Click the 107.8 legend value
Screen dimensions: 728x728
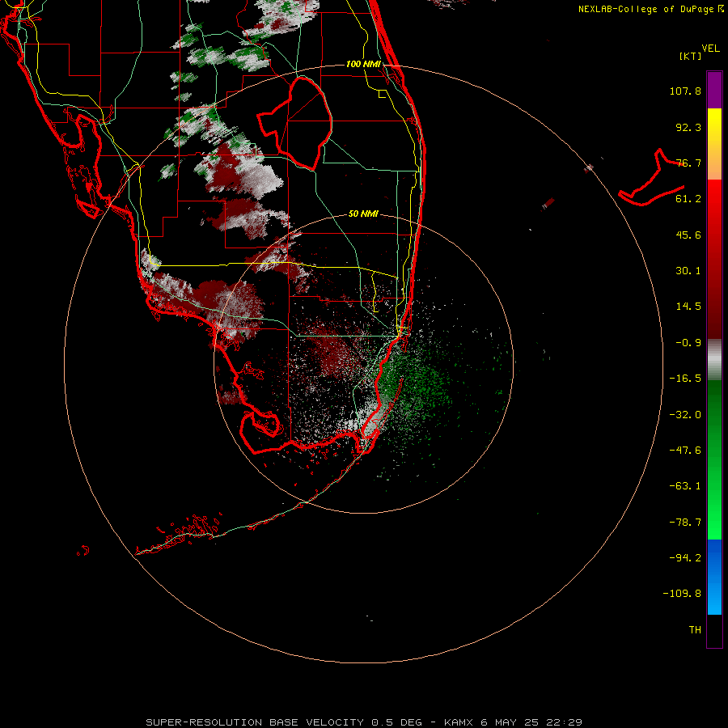(685, 91)
